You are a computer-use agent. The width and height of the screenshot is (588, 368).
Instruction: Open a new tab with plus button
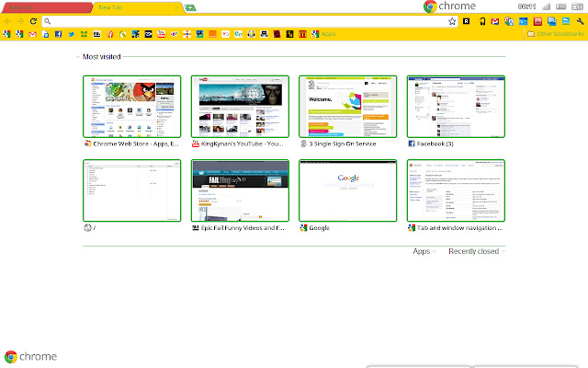[190, 8]
